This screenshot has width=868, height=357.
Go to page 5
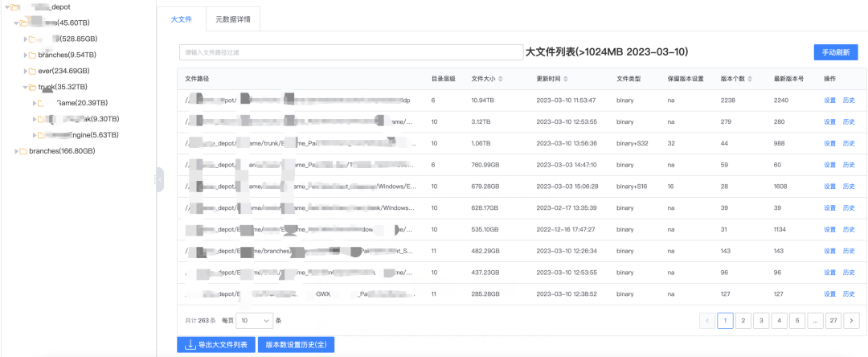(x=797, y=321)
